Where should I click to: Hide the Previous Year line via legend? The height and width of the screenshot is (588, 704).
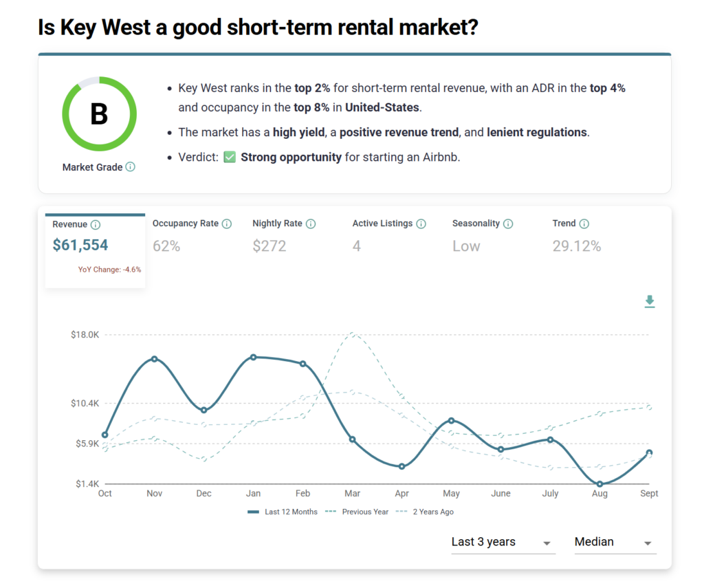pos(358,512)
